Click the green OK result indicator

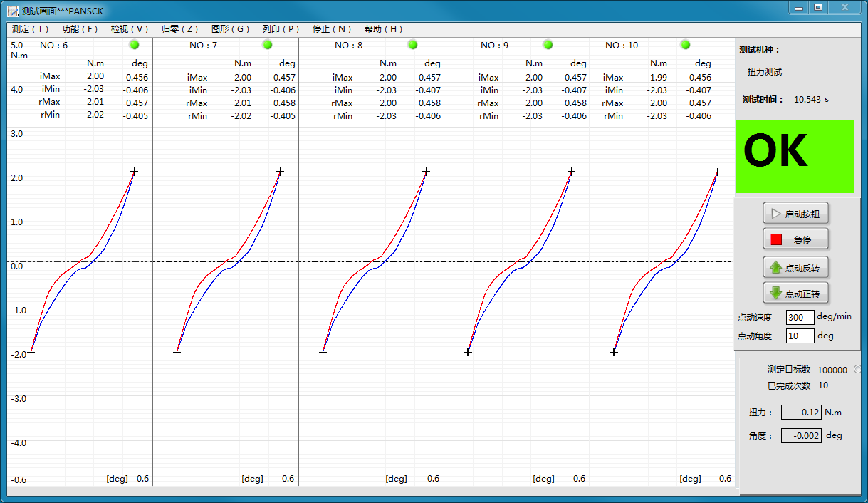(x=795, y=157)
